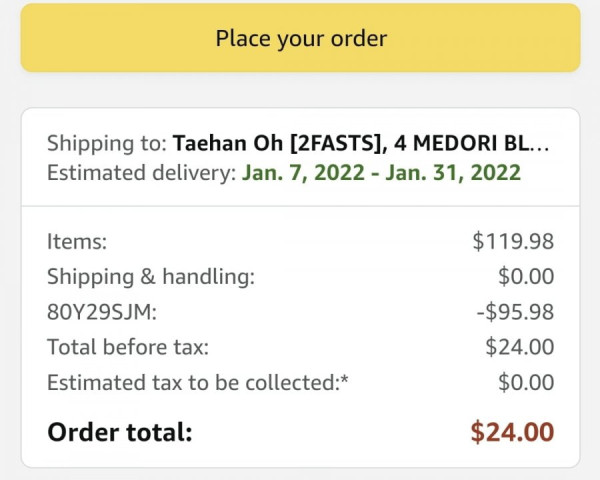
Task: Open the Shipping to address line
Action: click(298, 143)
